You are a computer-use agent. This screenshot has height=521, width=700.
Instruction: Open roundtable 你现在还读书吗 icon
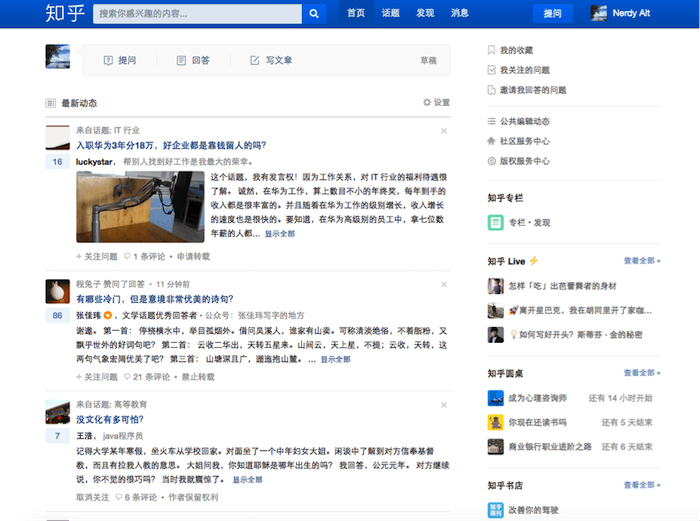tap(496, 422)
